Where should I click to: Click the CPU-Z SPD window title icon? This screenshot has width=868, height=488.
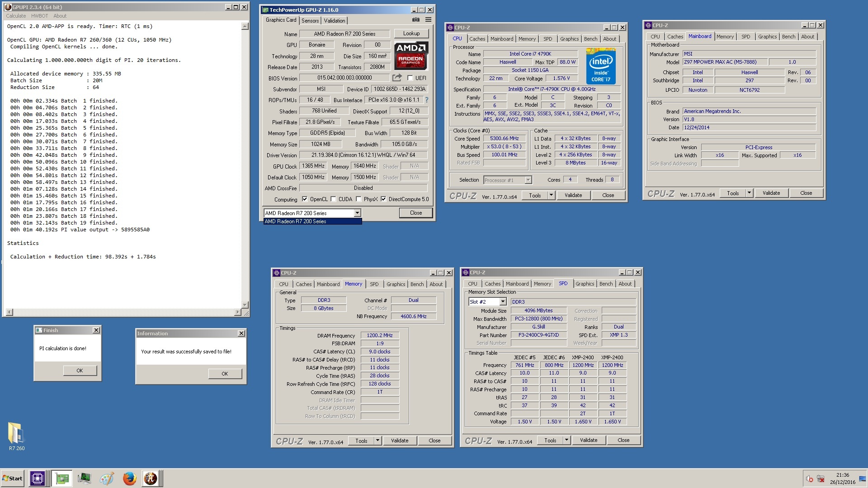pyautogui.click(x=466, y=272)
